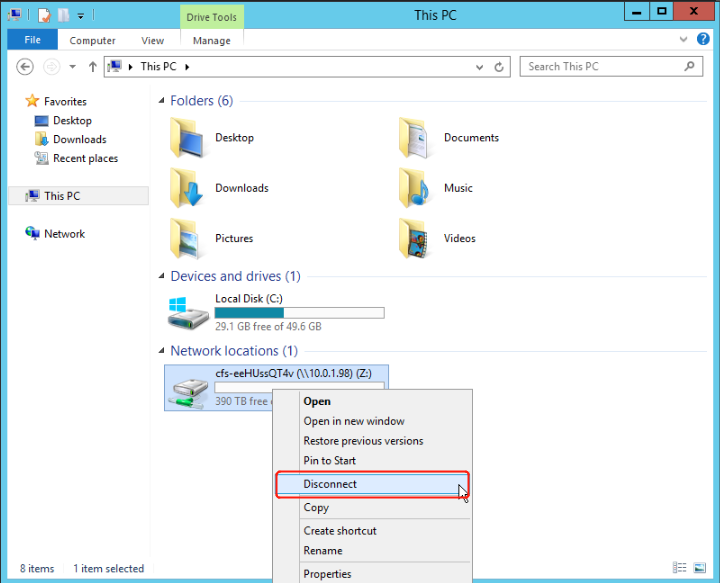Click the Properties quick access toolbar icon
This screenshot has height=583, width=720.
coord(44,15)
